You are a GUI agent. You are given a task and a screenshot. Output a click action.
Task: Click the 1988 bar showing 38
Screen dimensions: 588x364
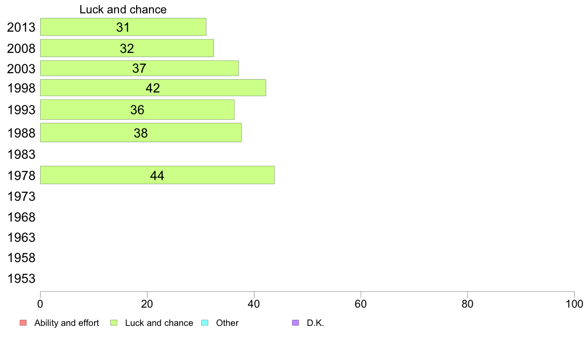[141, 133]
